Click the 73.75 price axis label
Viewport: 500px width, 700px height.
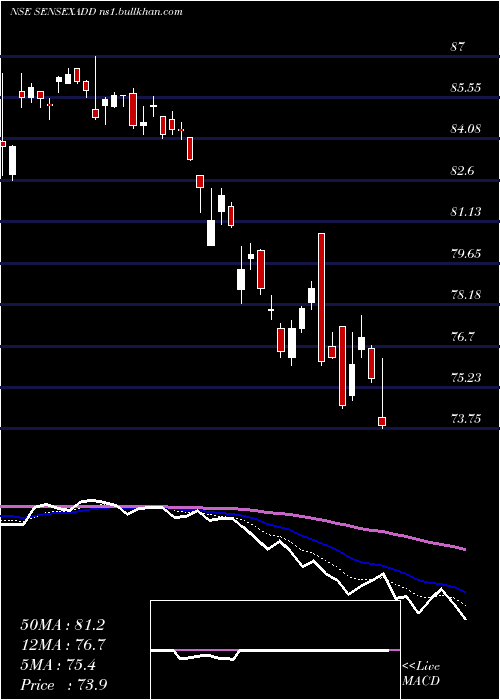[466, 419]
